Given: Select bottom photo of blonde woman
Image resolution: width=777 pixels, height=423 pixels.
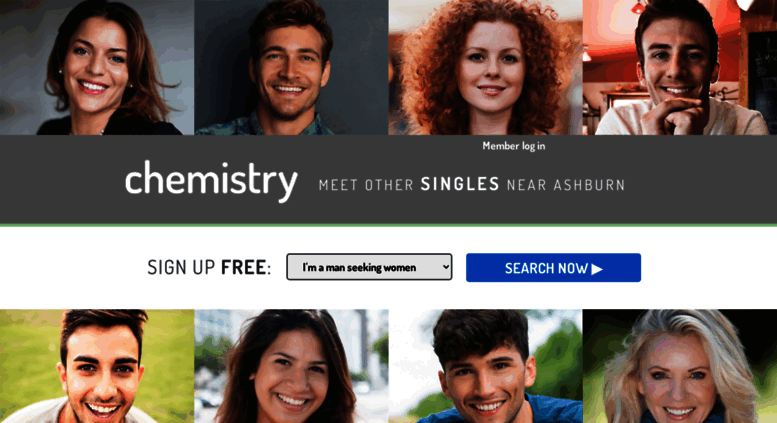Looking at the screenshot, I should pyautogui.click(x=680, y=366).
